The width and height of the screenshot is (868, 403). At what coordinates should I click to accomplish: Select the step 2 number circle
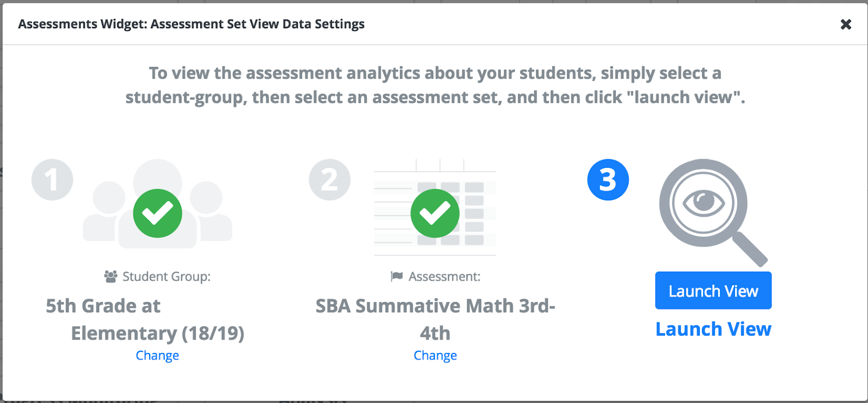(330, 180)
